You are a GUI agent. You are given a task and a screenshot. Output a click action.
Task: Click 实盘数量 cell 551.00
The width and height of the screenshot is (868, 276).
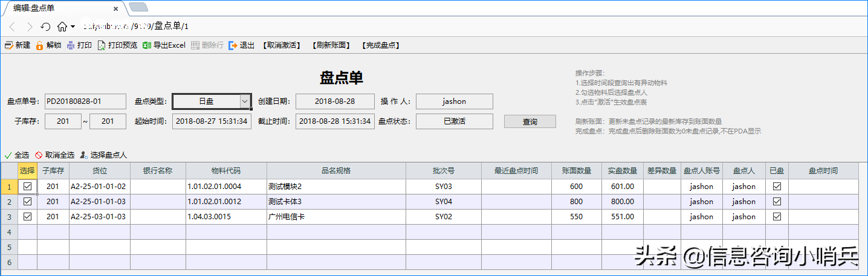click(622, 217)
